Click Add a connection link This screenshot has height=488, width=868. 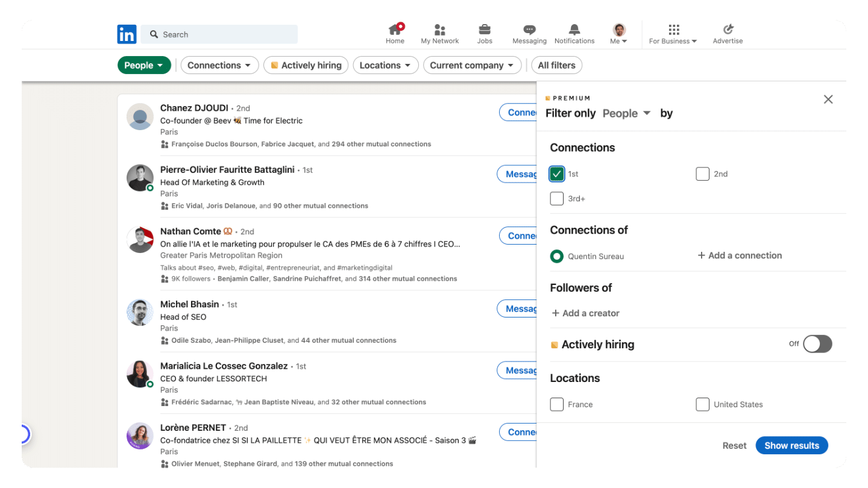tap(740, 255)
